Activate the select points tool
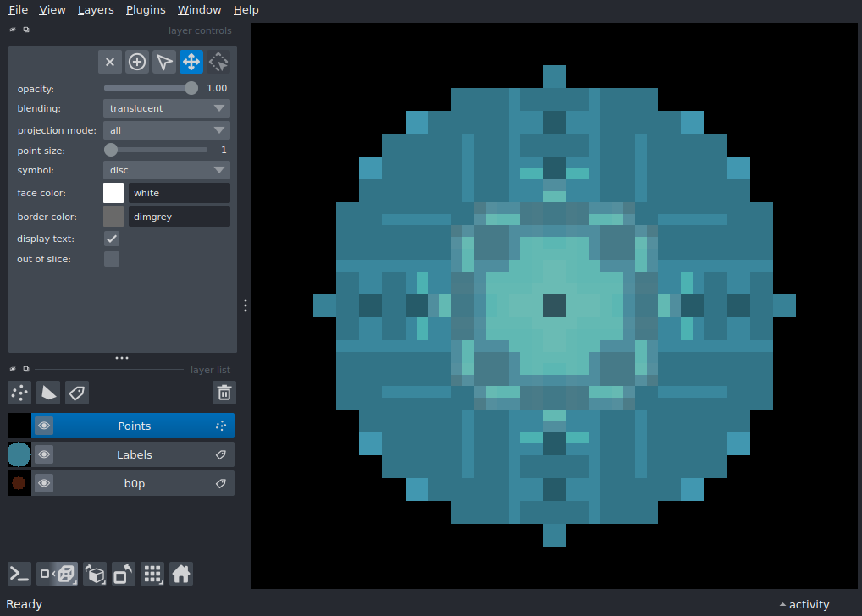This screenshot has width=862, height=616. 163,61
